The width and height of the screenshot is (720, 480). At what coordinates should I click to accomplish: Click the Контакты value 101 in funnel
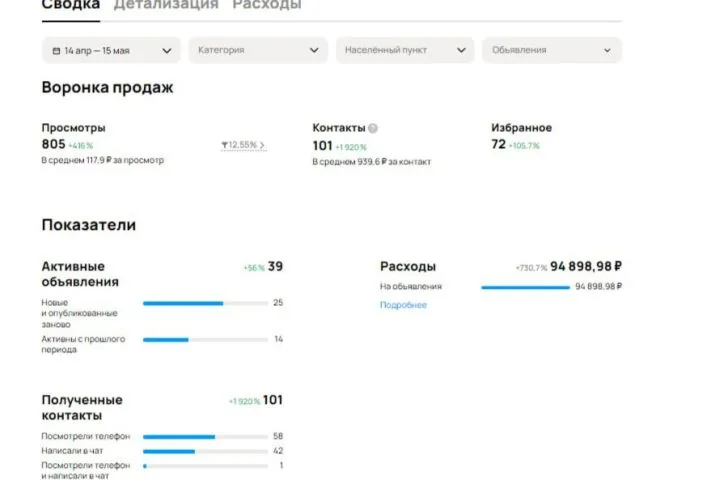[322, 146]
